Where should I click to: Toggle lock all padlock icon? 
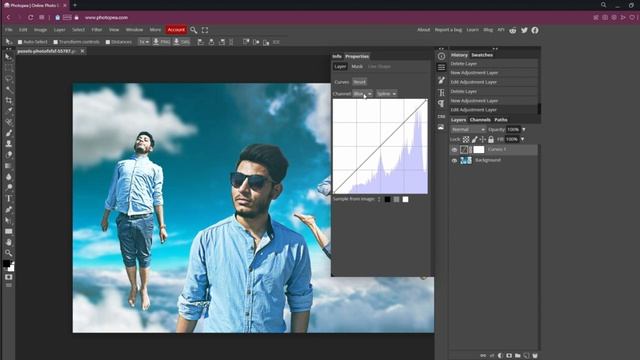pyautogui.click(x=491, y=140)
